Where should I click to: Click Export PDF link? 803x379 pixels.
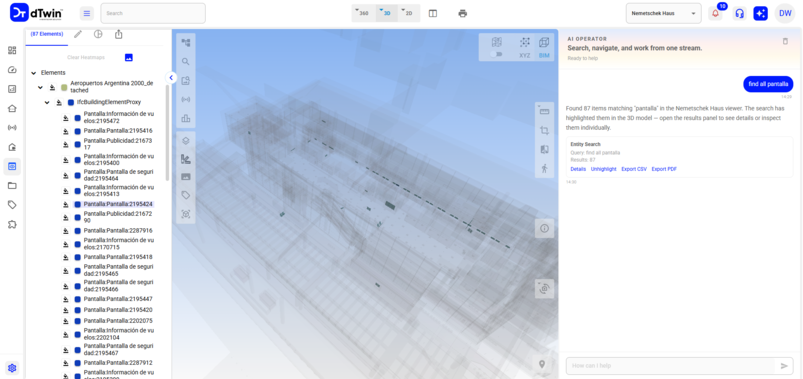(x=664, y=169)
